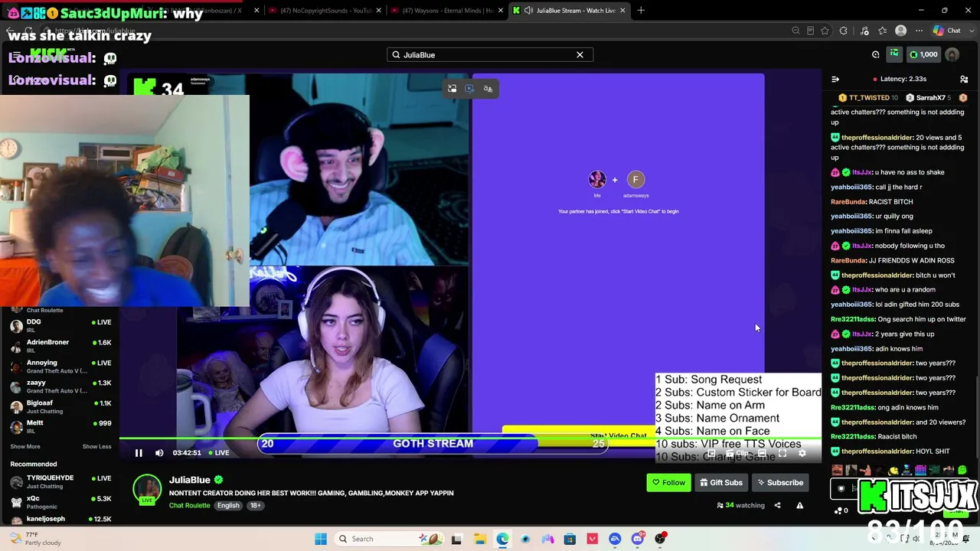This screenshot has width=980, height=551.
Task: Open AdrienBroner channel in sidebar
Action: (61, 346)
